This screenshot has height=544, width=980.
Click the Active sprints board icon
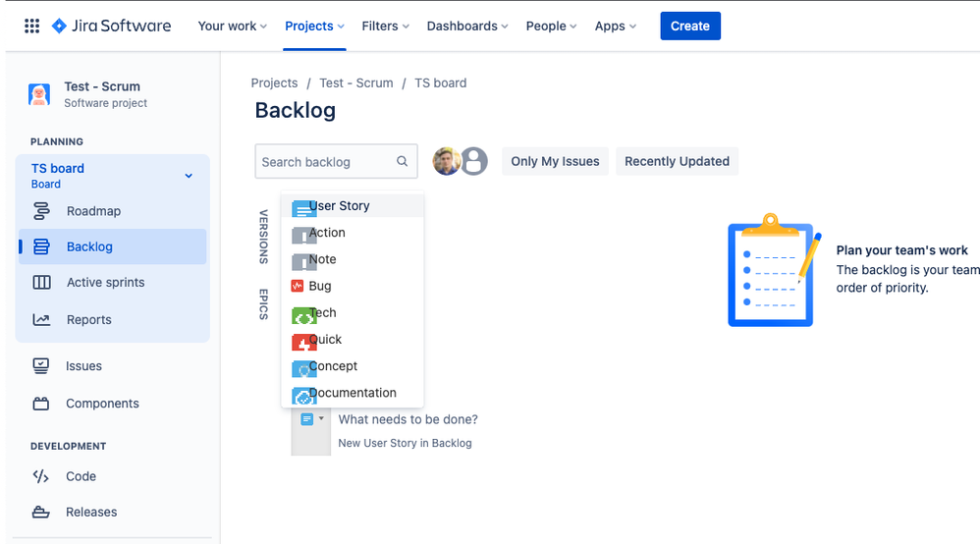[x=41, y=282]
